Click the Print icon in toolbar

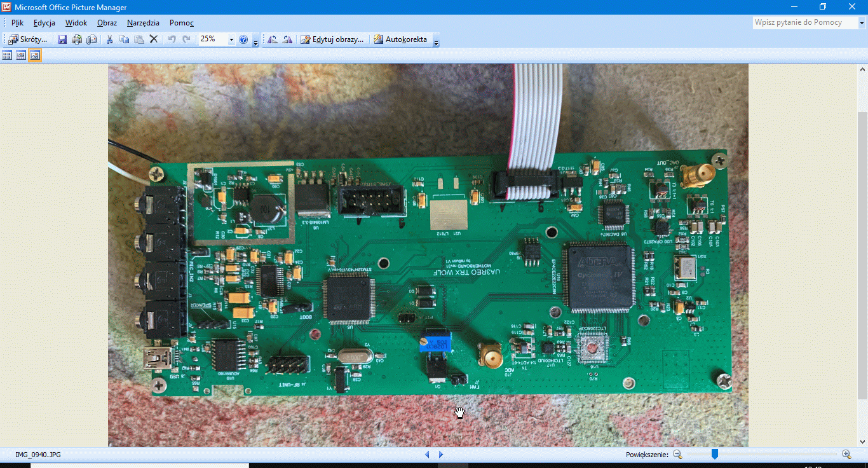click(x=77, y=39)
